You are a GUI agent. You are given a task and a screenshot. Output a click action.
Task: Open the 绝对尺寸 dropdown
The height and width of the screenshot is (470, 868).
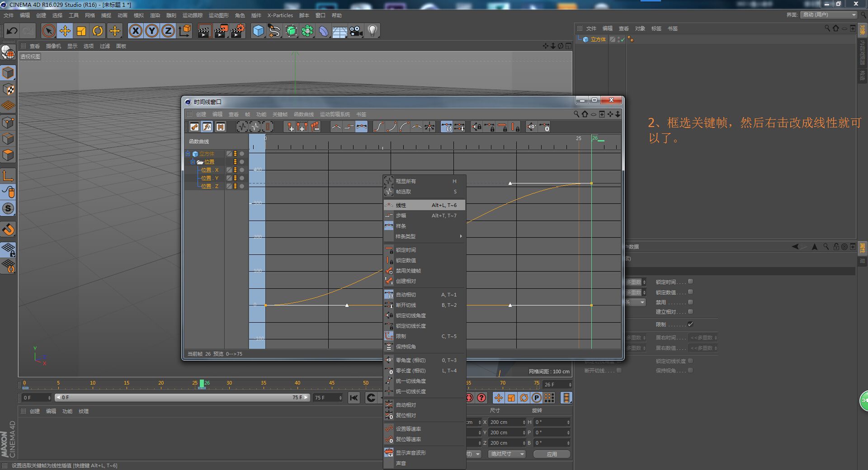point(506,454)
